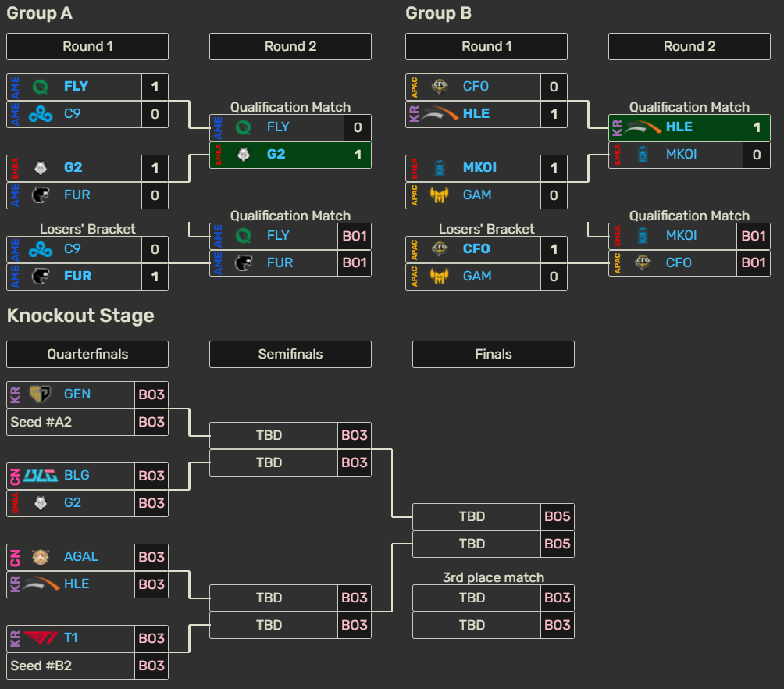Click the BO5 cell of the upper Finals TBD
The height and width of the screenshot is (689, 784).
[558, 517]
